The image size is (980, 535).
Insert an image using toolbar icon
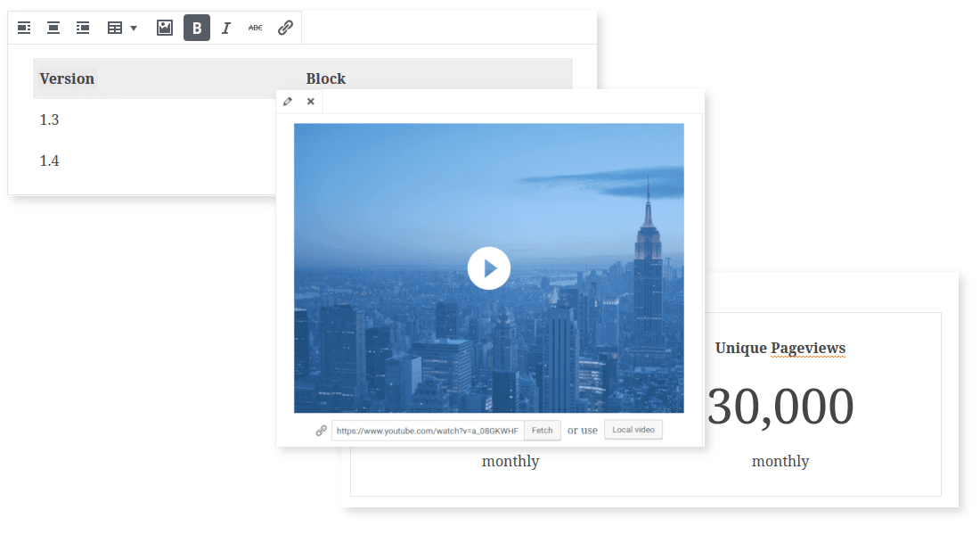pyautogui.click(x=164, y=29)
